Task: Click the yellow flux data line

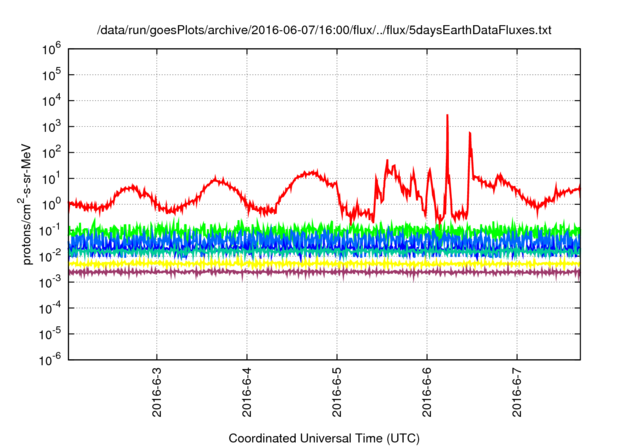Action: pos(324,264)
